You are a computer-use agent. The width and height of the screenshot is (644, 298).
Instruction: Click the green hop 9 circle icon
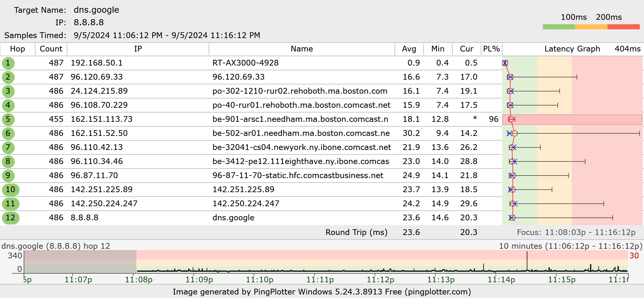click(x=8, y=176)
